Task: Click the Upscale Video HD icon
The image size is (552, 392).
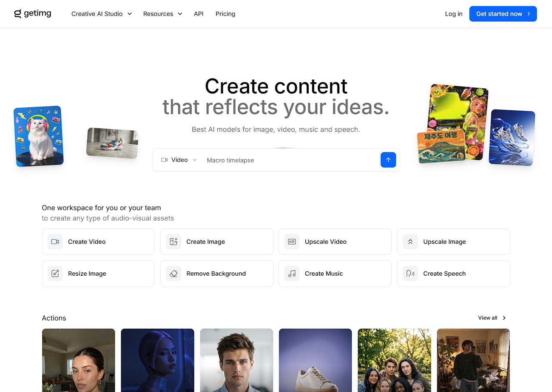Action: point(292,242)
